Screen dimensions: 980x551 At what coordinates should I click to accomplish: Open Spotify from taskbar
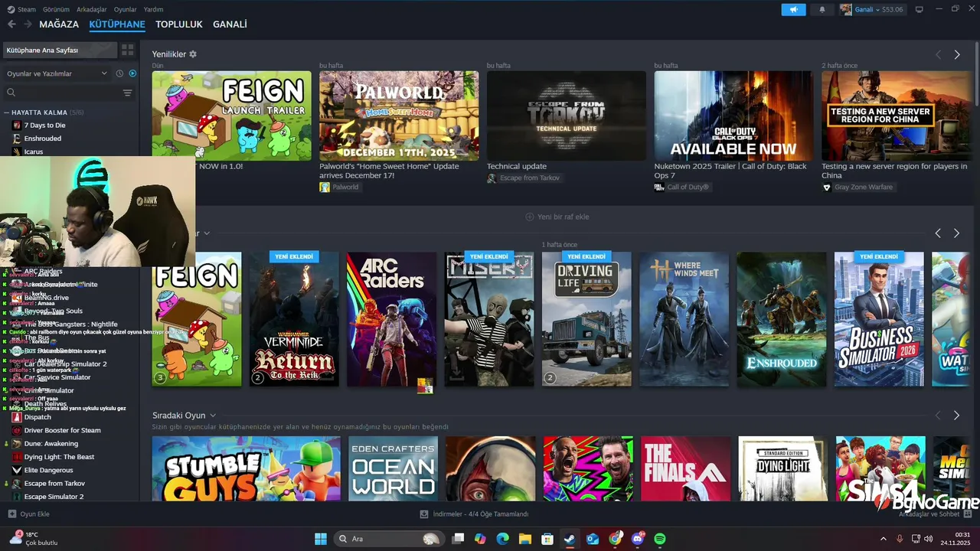(660, 539)
